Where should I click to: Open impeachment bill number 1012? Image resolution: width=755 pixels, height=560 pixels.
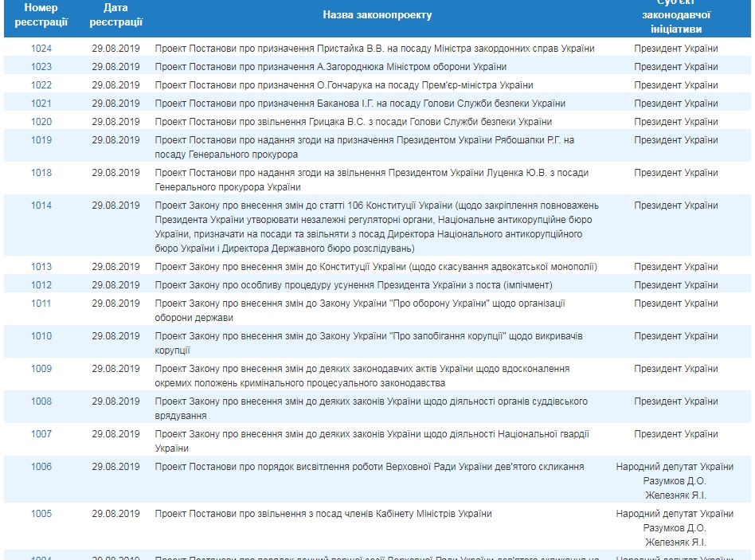click(x=41, y=285)
